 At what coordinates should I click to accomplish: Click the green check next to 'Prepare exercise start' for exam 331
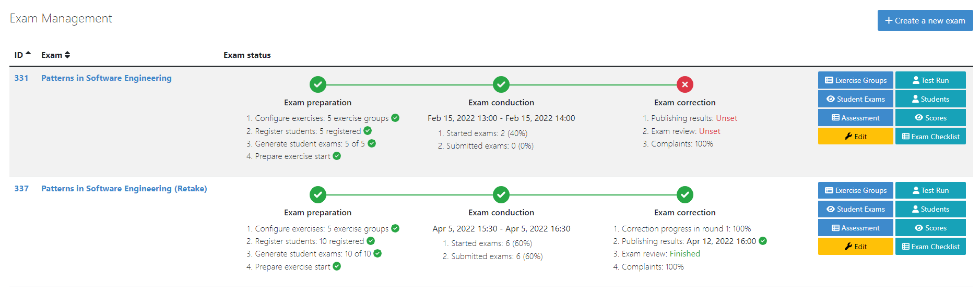337,156
